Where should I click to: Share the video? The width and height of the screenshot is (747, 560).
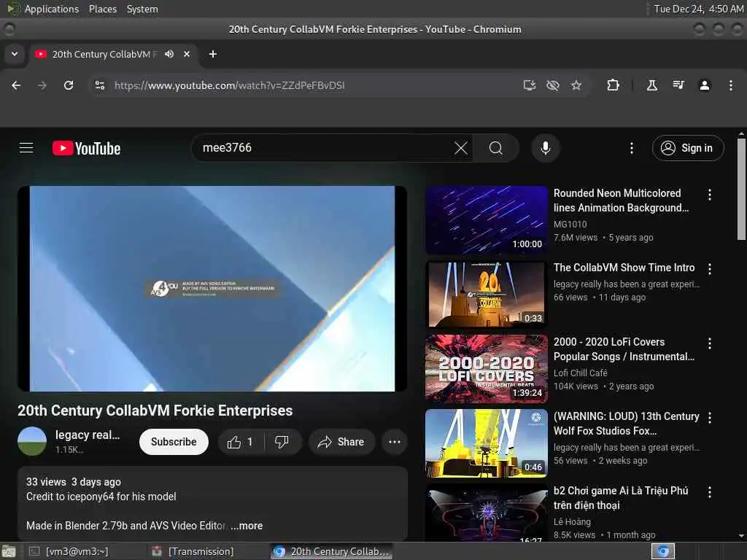[x=341, y=442]
